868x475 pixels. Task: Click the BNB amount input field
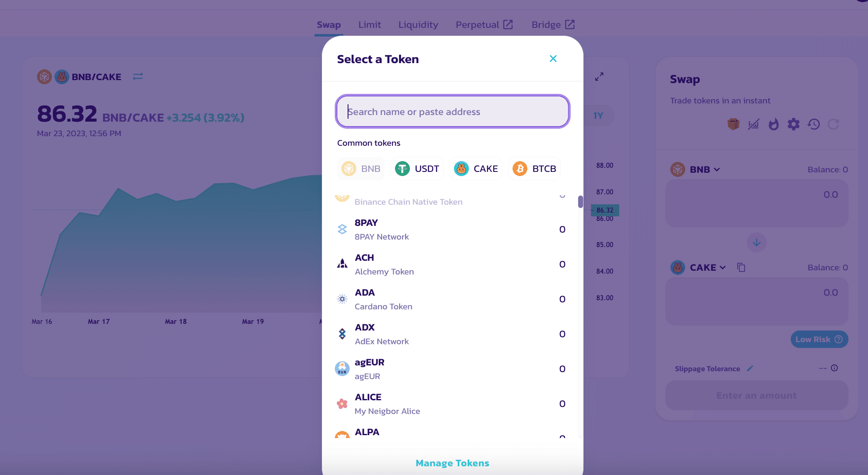coord(756,203)
